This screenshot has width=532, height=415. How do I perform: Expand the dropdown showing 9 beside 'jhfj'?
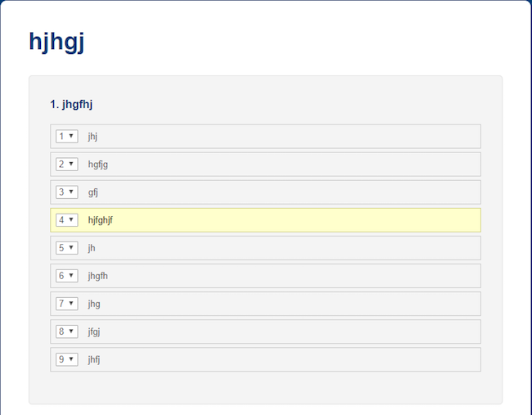[67, 359]
